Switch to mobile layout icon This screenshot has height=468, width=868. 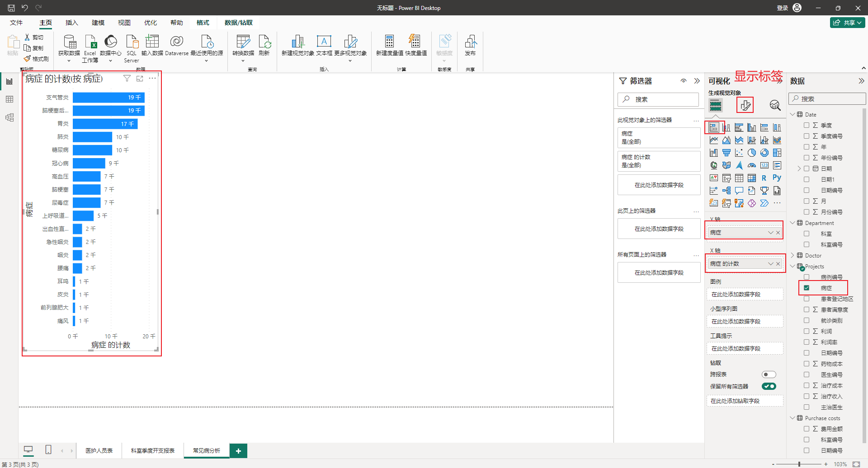point(48,449)
